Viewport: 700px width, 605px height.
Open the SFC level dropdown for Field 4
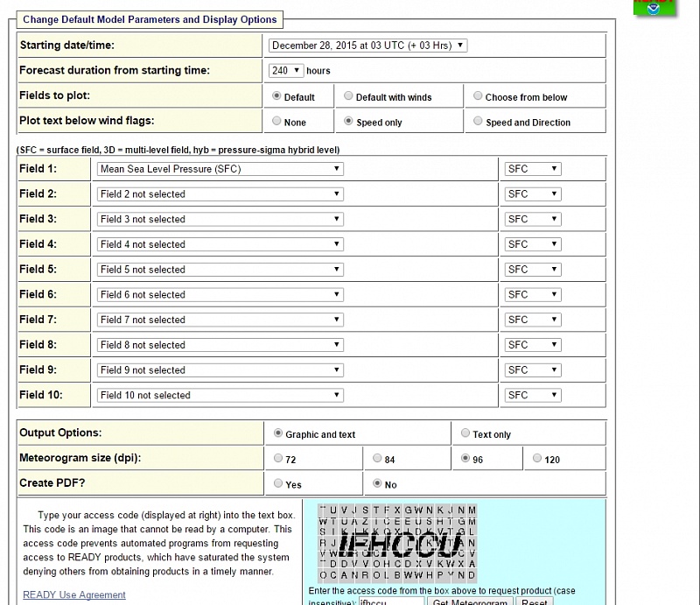coord(533,244)
